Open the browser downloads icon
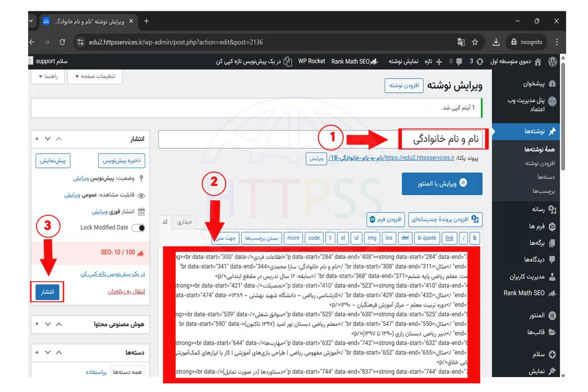Screen dimensions: 588x392 click(496, 42)
